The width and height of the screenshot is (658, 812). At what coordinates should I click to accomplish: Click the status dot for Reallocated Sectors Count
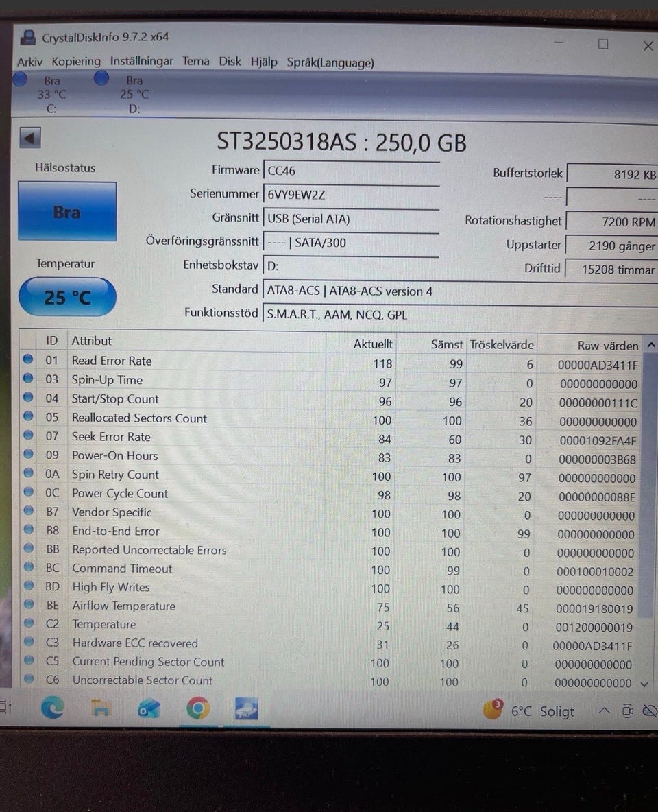coord(28,416)
